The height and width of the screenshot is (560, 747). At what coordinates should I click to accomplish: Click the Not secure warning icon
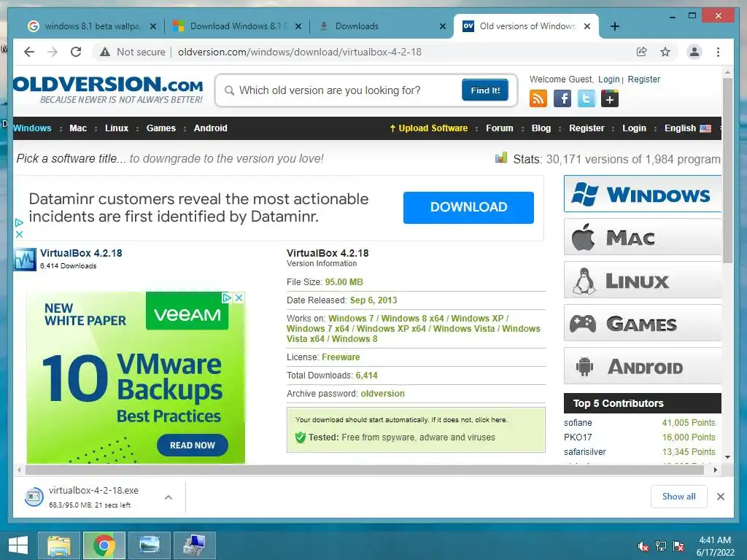tap(105, 52)
